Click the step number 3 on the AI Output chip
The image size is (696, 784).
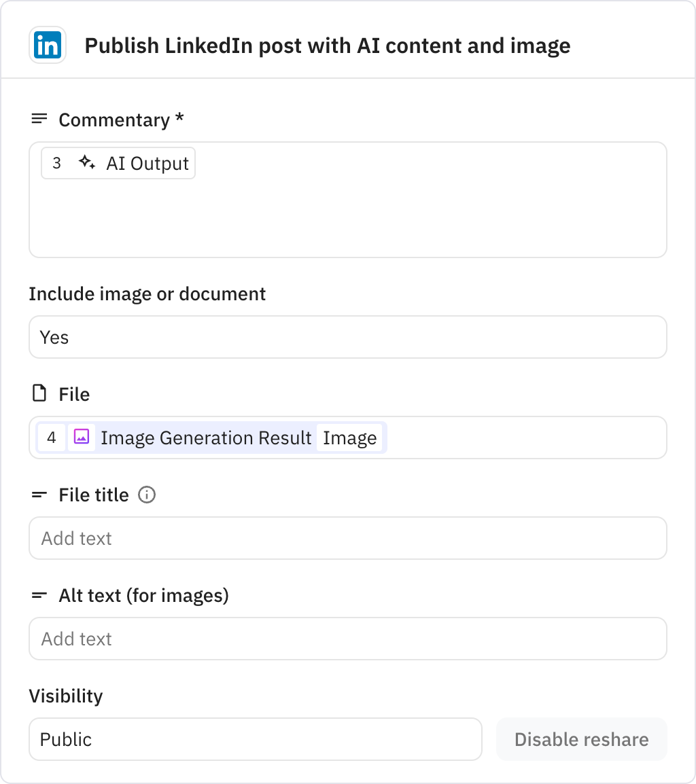[56, 162]
